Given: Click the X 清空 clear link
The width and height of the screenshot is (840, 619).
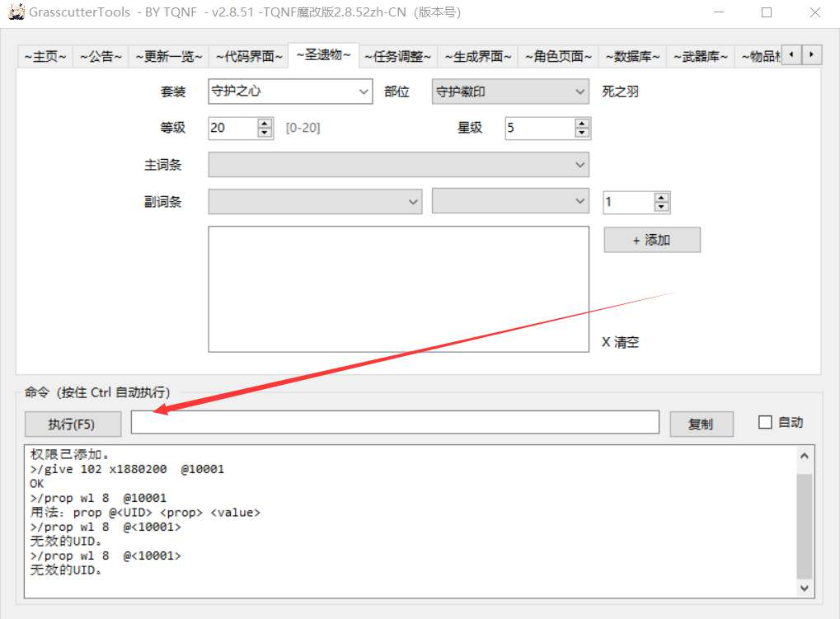Looking at the screenshot, I should pos(621,341).
